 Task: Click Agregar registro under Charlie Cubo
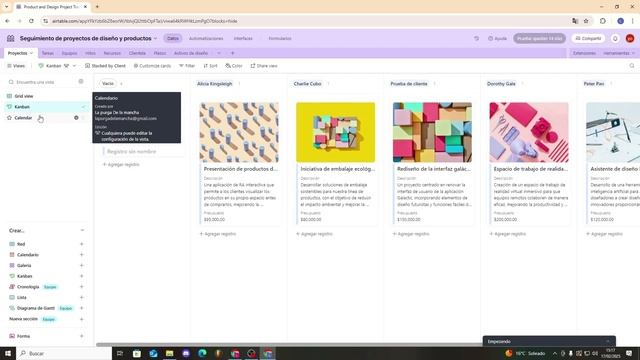314,234
